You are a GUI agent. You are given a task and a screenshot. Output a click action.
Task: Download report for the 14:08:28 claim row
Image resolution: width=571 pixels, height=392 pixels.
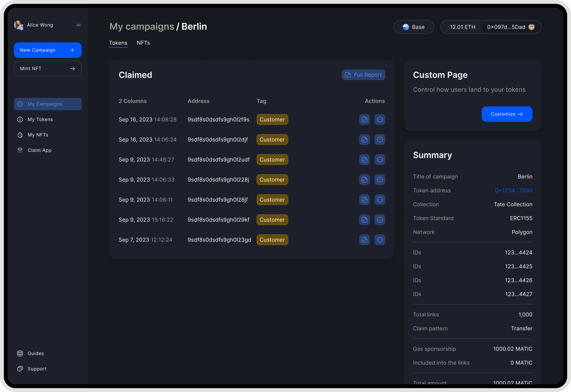point(364,119)
